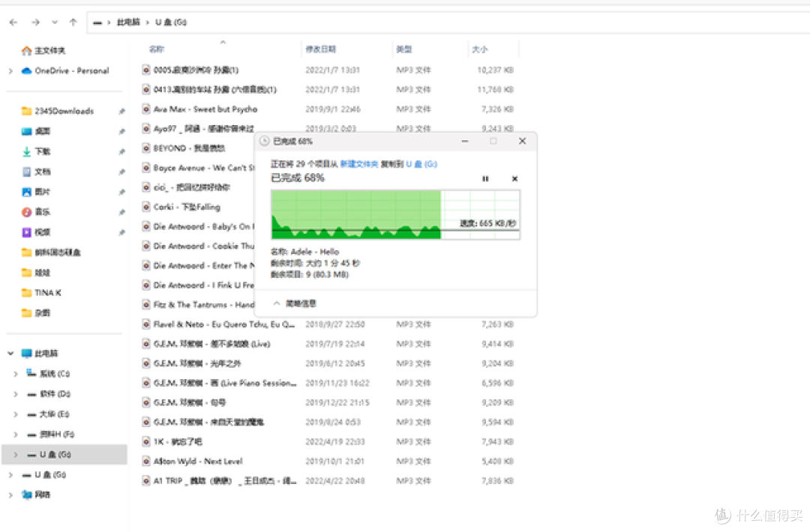Click U 盘 (G:) breadcrumb in address bar
Image resolution: width=810 pixels, height=532 pixels.
coord(171,22)
